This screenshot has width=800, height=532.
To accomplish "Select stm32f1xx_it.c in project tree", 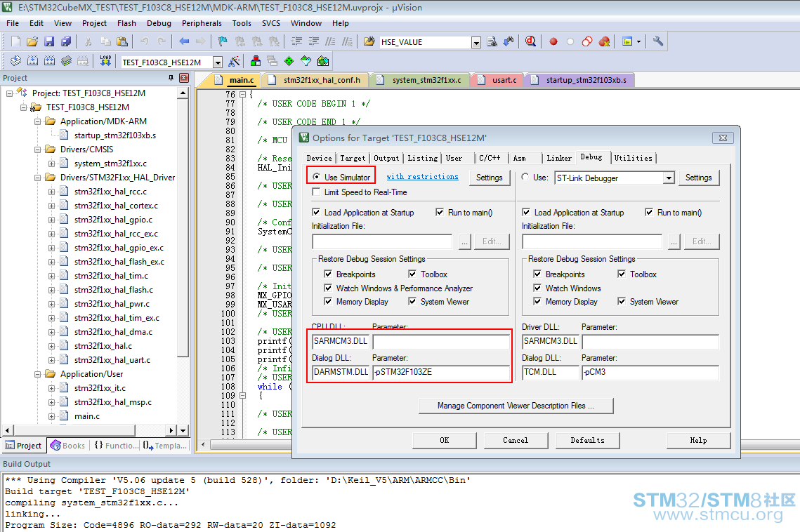I will 100,388.
